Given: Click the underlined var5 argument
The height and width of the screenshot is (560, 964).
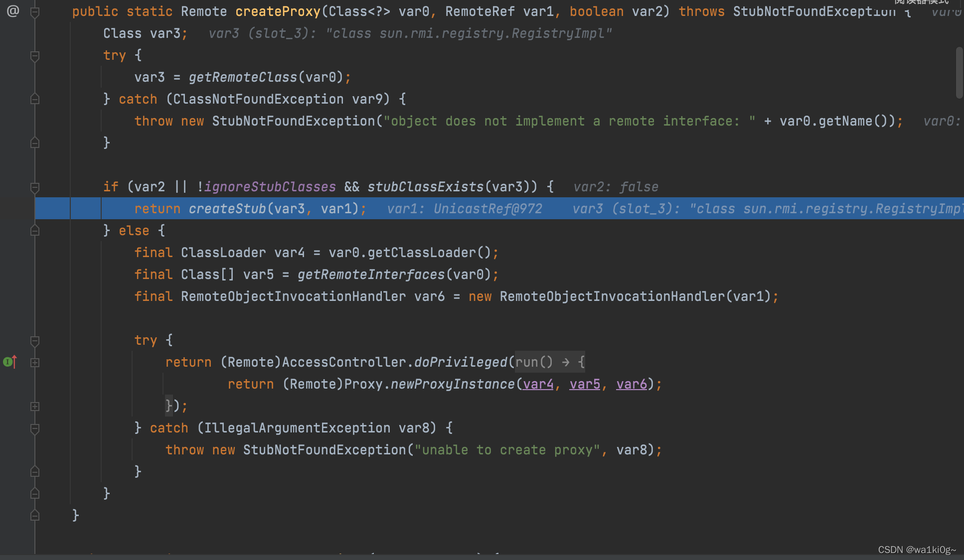Looking at the screenshot, I should click(585, 384).
